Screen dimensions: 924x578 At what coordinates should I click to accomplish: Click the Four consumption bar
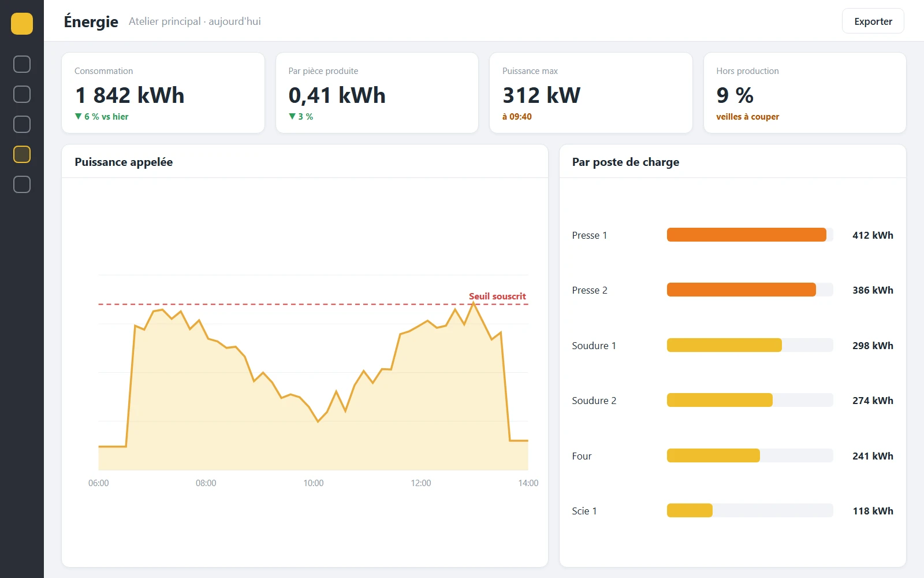750,455
